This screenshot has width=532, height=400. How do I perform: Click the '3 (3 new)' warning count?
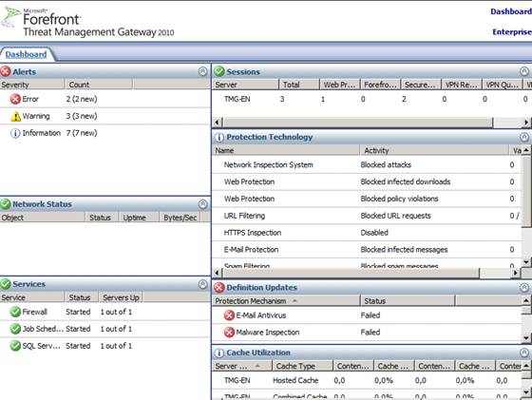pyautogui.click(x=82, y=116)
